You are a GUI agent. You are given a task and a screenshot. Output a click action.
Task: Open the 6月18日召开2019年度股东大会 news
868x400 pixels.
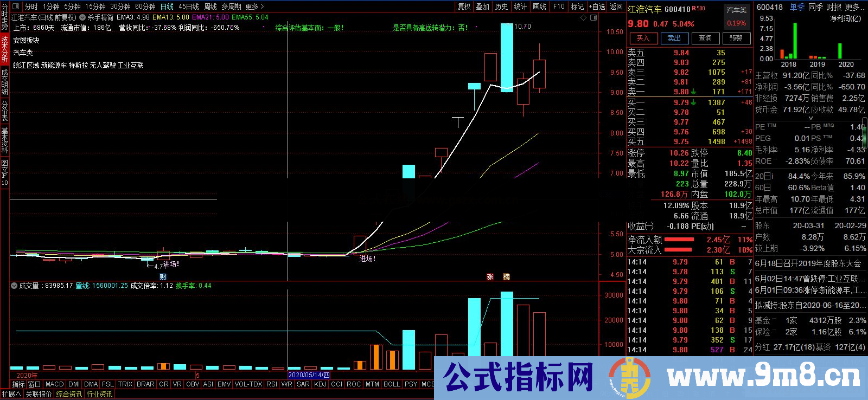click(808, 264)
